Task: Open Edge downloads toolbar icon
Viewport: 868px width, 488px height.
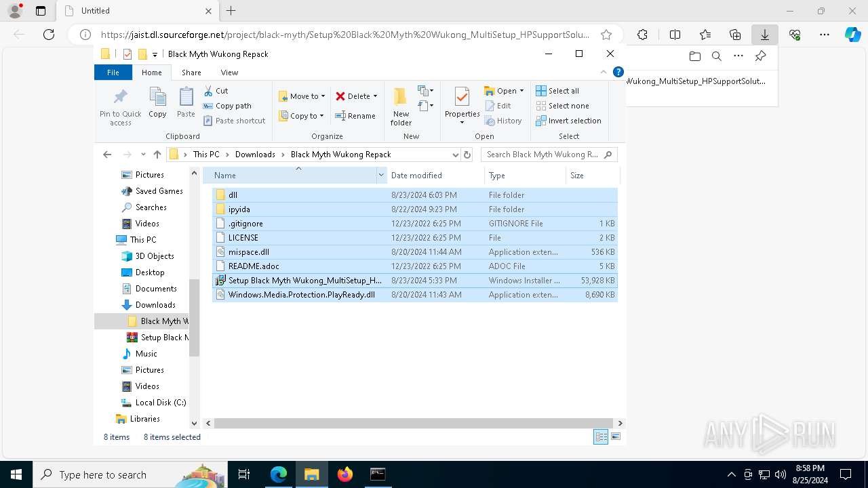Action: 765,35
